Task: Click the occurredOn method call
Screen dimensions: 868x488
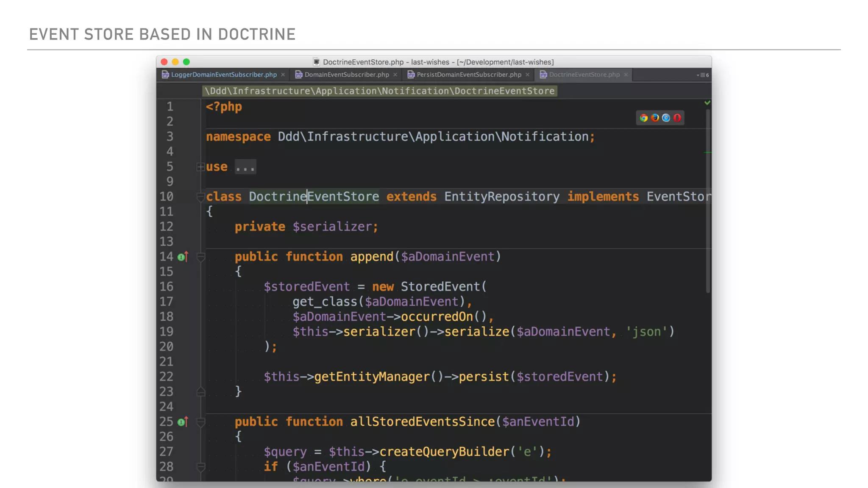Action: (x=437, y=317)
